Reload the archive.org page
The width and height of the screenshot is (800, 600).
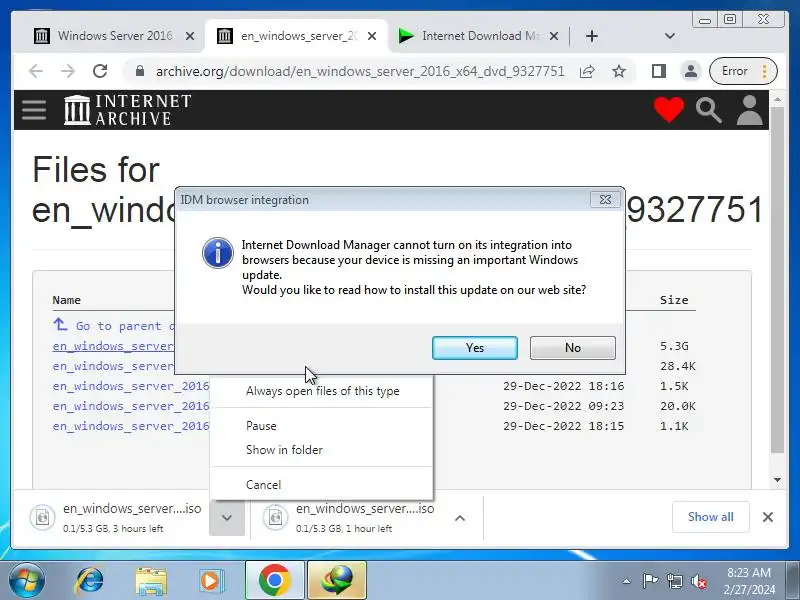(100, 71)
